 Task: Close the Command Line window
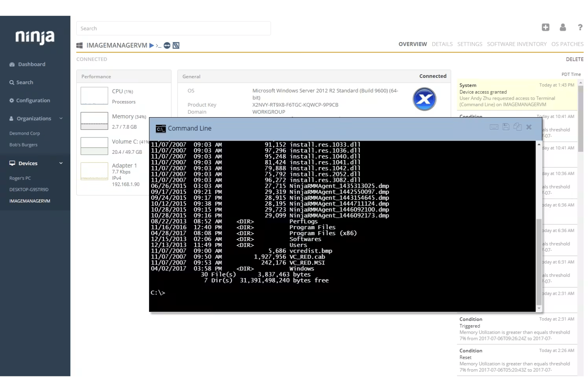coord(529,127)
